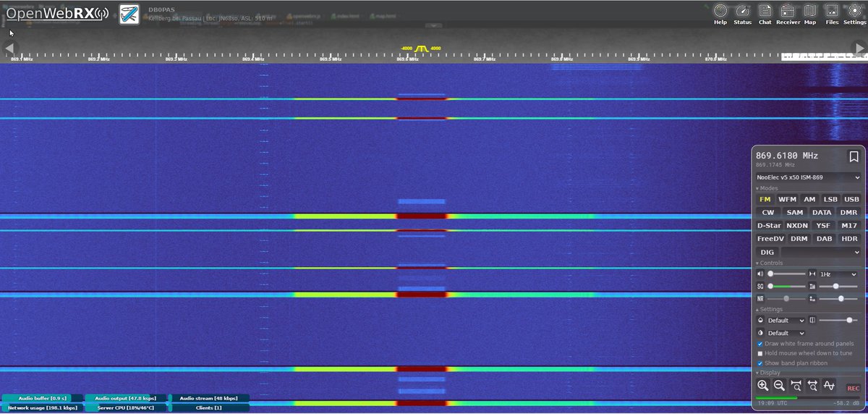Image resolution: width=868 pixels, height=414 pixels.
Task: Open the first Default theme dropdown
Action: (786, 320)
